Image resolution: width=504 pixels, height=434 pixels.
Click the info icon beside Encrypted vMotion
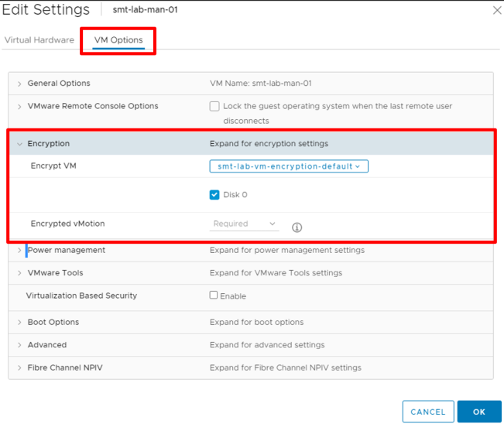pyautogui.click(x=297, y=227)
